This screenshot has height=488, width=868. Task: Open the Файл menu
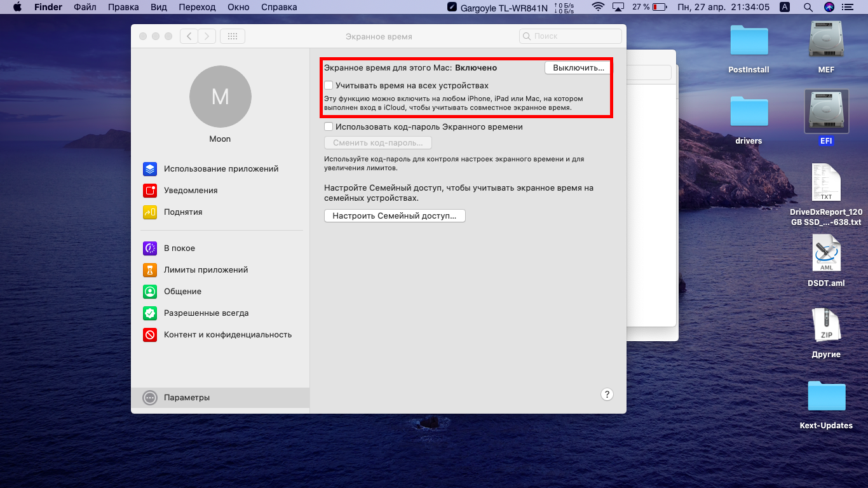point(85,7)
